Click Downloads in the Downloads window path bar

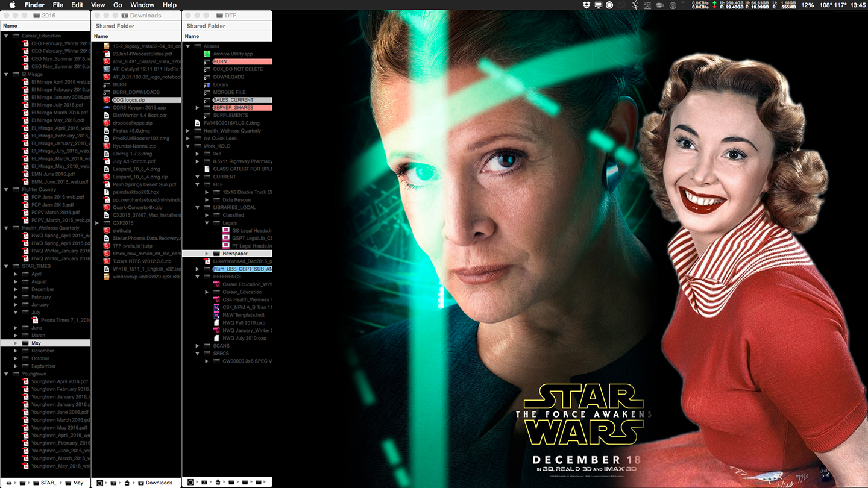point(159,483)
